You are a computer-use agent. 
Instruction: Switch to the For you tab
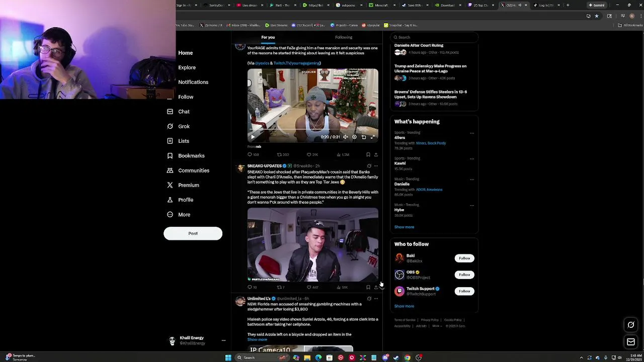tap(268, 37)
